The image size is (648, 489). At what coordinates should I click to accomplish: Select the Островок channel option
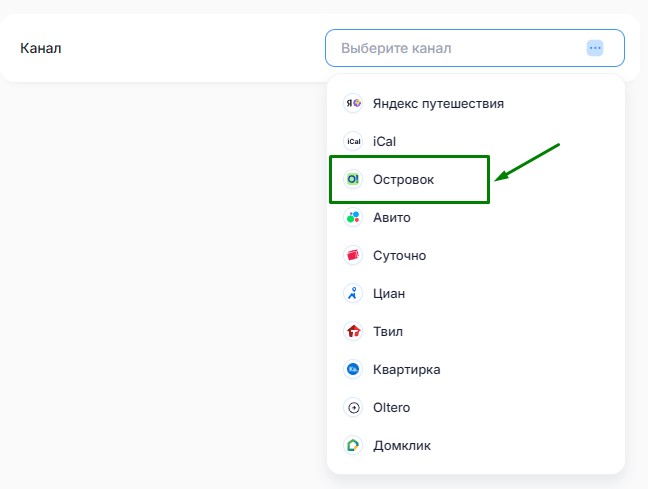[403, 179]
